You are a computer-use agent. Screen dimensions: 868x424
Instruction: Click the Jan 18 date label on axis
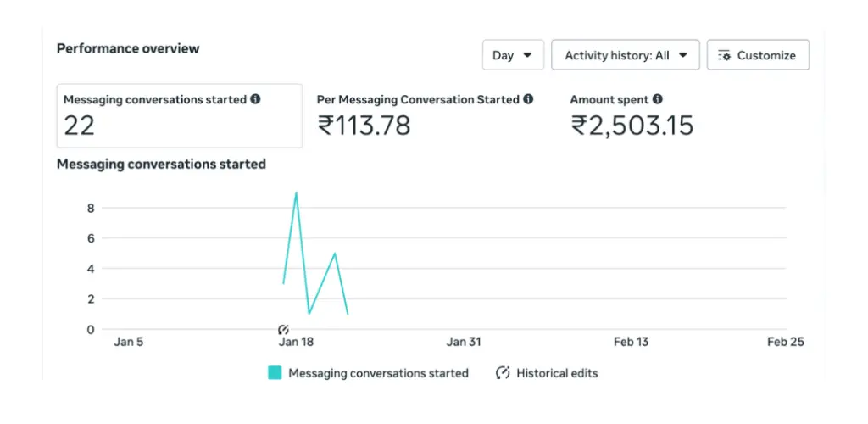pos(295,342)
